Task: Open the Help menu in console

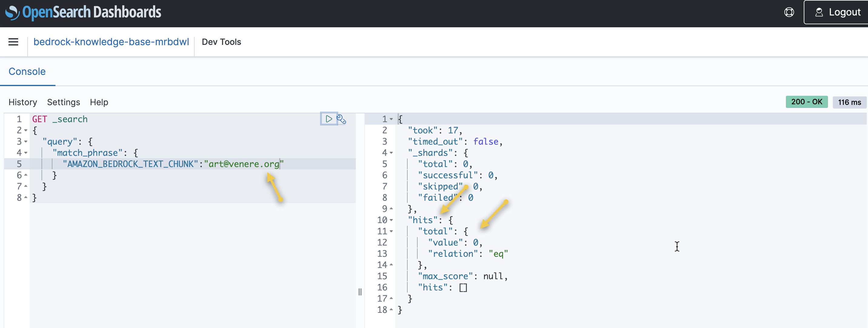Action: (x=99, y=102)
